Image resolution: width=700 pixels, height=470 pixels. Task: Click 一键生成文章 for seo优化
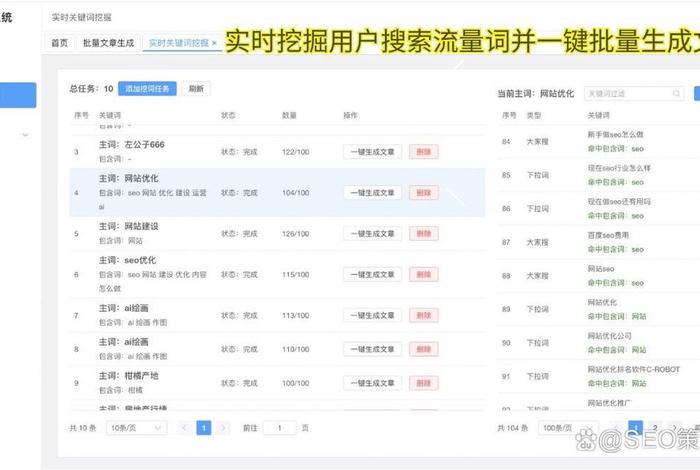point(372,275)
